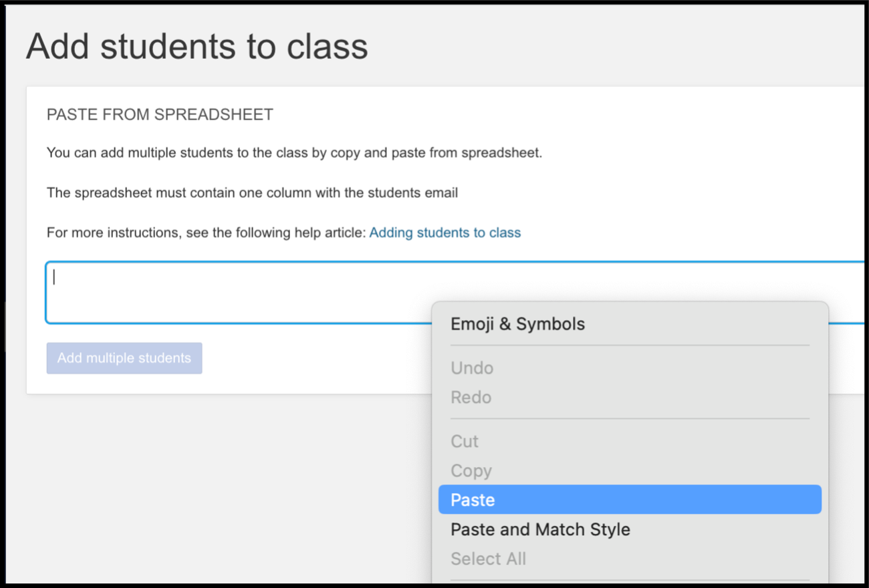This screenshot has width=869, height=588.
Task: Click the sentence about copy and paste from spreadsheet
Action: coord(294,152)
